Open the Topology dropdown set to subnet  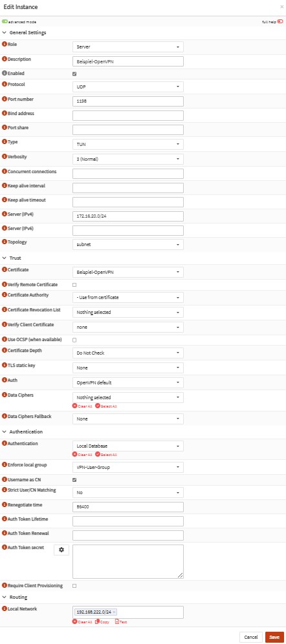(x=128, y=244)
